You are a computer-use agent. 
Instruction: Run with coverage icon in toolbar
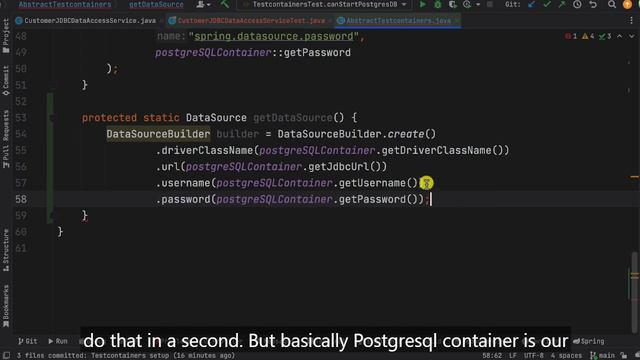(452, 4)
